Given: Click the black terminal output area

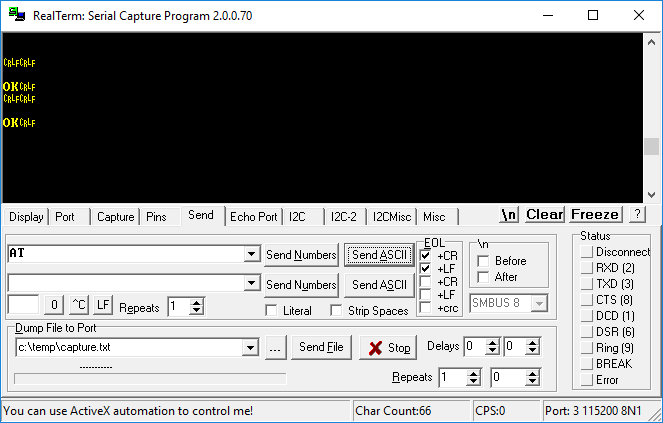Looking at the screenshot, I should pyautogui.click(x=323, y=118).
